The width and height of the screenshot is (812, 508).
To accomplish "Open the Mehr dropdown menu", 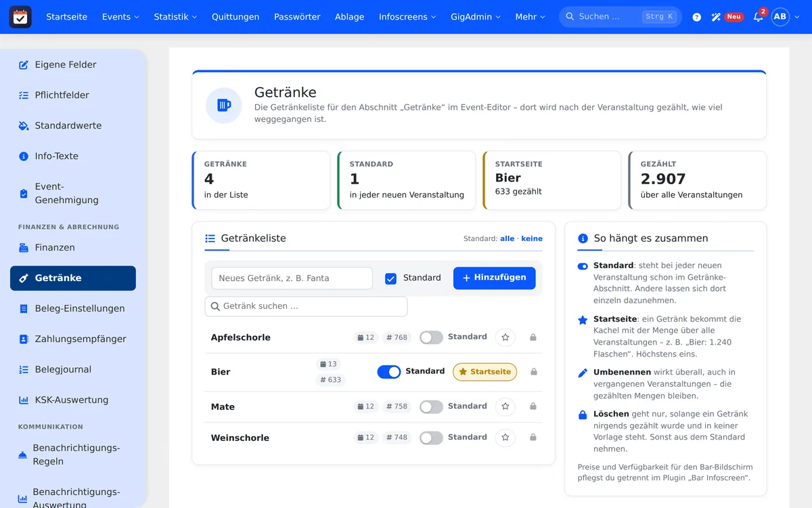I will click(x=530, y=17).
